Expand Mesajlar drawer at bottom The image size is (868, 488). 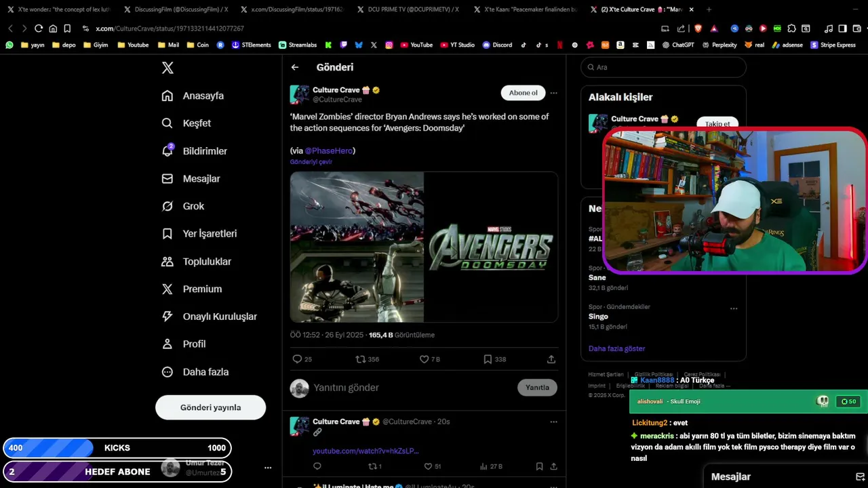tap(785, 476)
